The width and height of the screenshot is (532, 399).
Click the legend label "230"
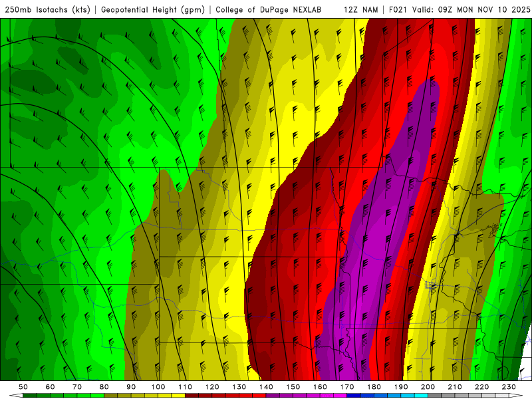[509, 387]
